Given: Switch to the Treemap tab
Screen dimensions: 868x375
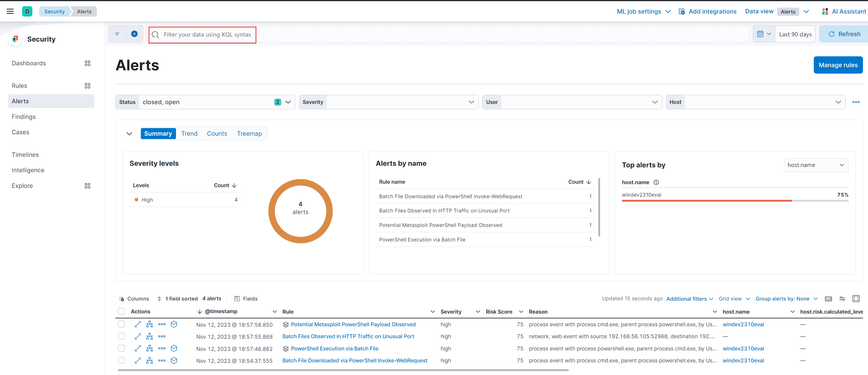Looking at the screenshot, I should (249, 134).
